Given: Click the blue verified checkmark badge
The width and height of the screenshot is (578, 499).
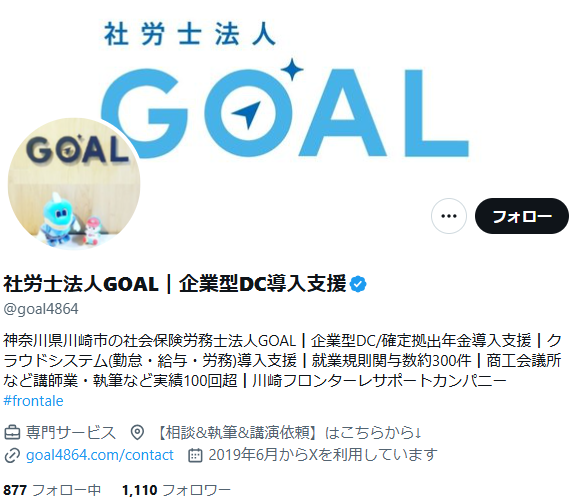Looking at the screenshot, I should pyautogui.click(x=358, y=284).
